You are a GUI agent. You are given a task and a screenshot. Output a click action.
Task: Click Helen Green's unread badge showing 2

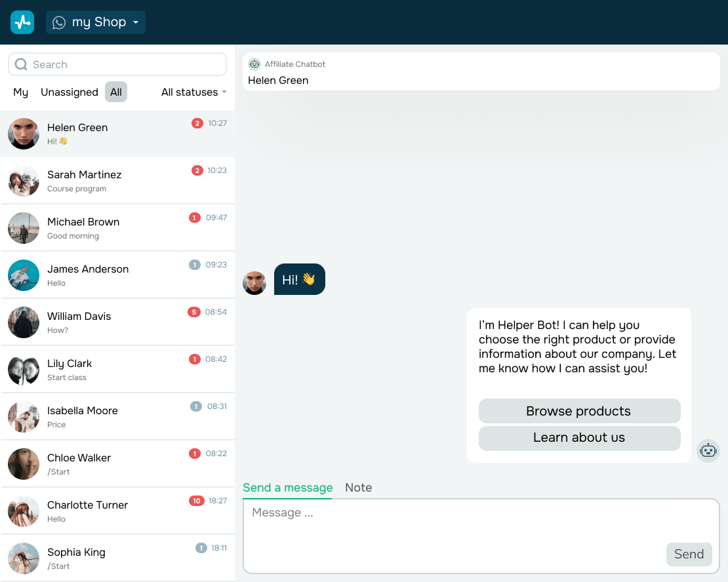pyautogui.click(x=197, y=123)
